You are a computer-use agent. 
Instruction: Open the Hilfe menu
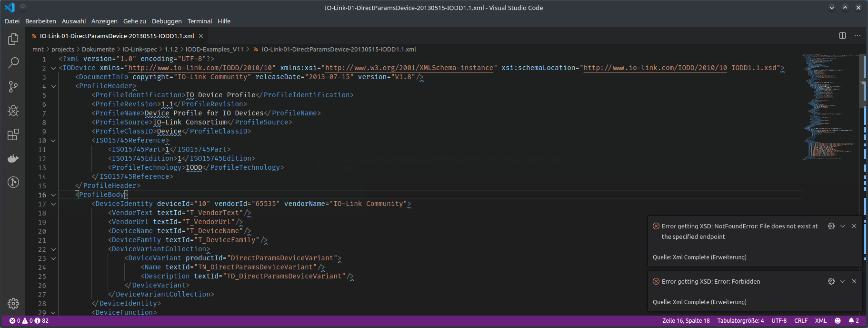point(224,21)
